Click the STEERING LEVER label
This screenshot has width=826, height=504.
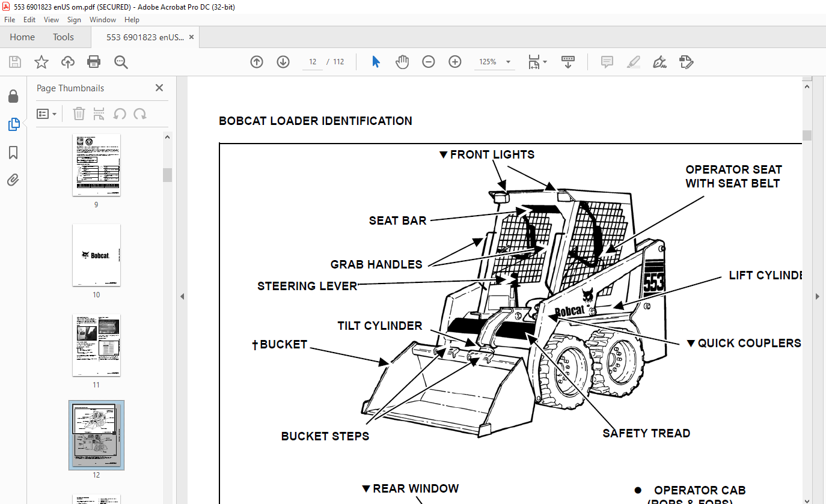[x=307, y=286]
